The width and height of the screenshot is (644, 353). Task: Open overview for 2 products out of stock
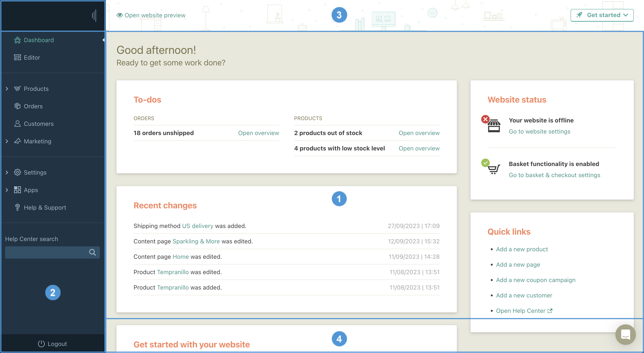pyautogui.click(x=419, y=133)
